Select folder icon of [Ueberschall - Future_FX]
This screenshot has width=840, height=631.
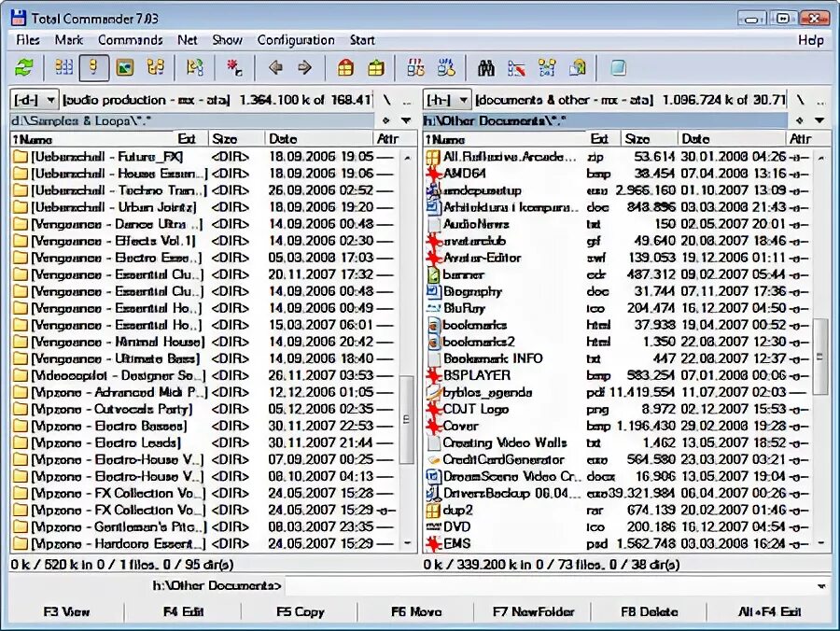tap(20, 157)
